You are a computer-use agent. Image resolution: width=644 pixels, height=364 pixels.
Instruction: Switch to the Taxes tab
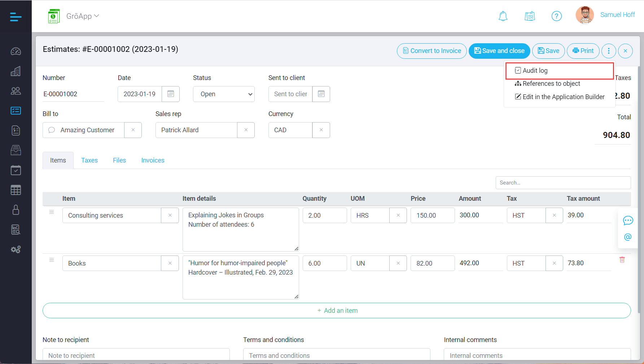click(x=89, y=160)
